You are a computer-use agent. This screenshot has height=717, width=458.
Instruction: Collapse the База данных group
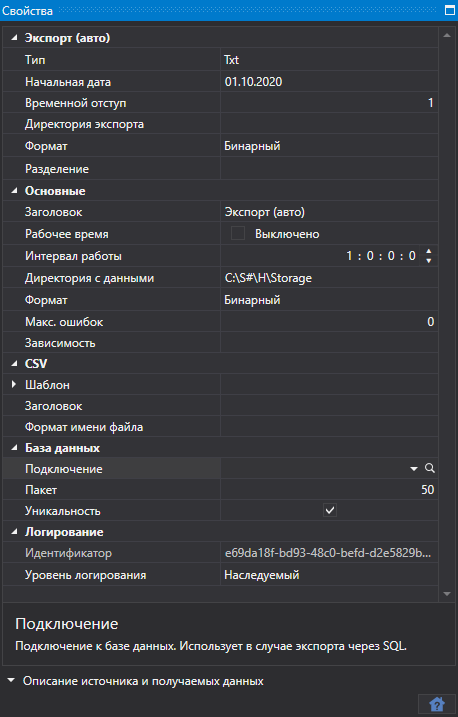pyautogui.click(x=14, y=448)
